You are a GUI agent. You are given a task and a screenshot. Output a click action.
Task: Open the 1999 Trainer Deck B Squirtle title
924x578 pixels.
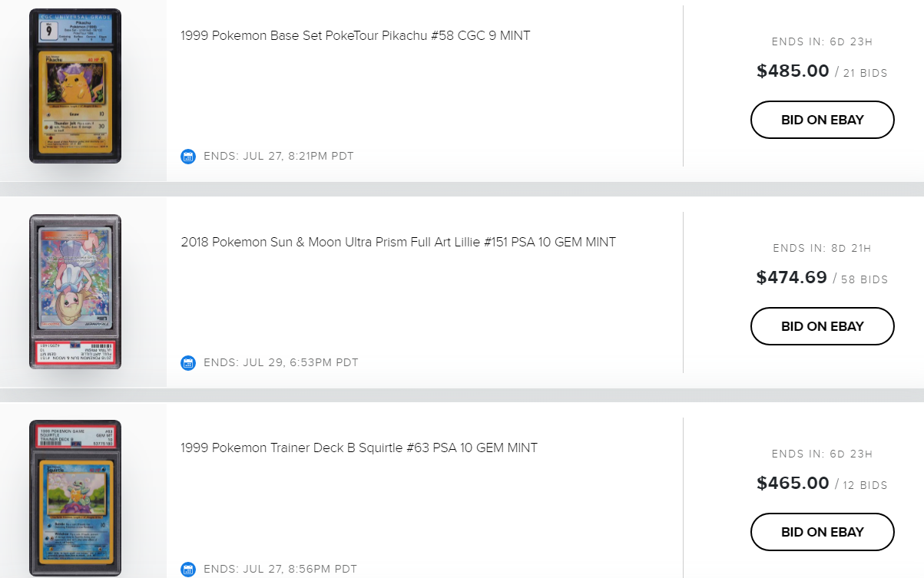coord(359,448)
